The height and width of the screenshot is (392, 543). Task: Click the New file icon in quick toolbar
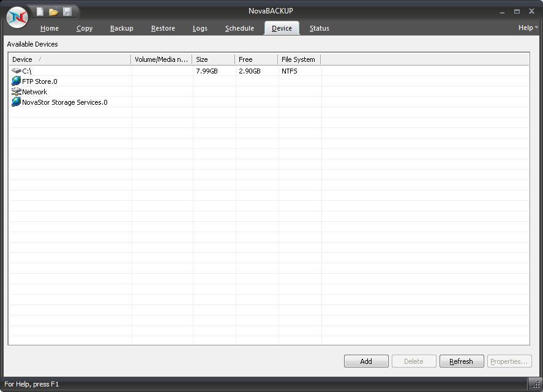point(40,12)
